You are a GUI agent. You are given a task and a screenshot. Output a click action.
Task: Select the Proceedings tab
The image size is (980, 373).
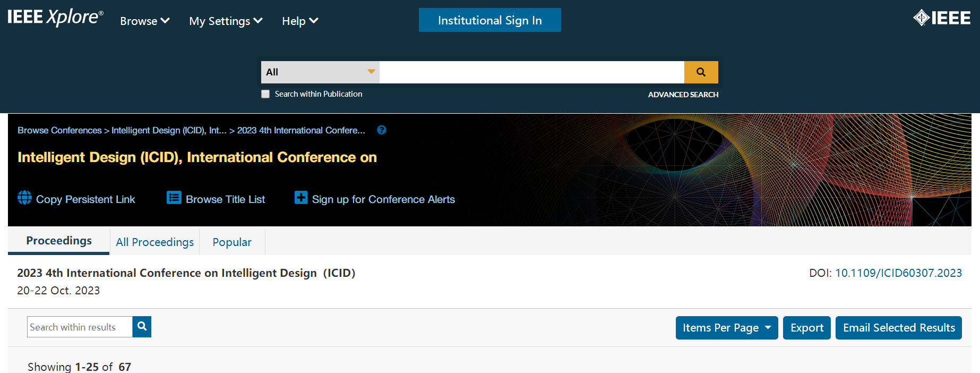(x=59, y=241)
